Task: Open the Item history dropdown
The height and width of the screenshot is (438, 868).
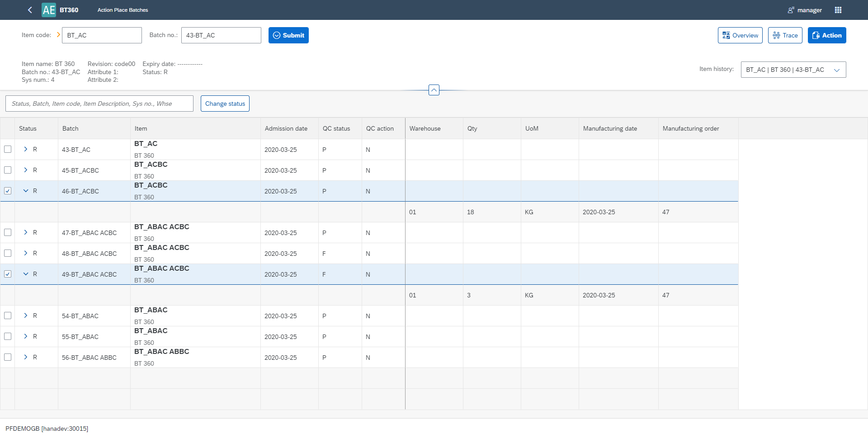Action: pos(837,70)
